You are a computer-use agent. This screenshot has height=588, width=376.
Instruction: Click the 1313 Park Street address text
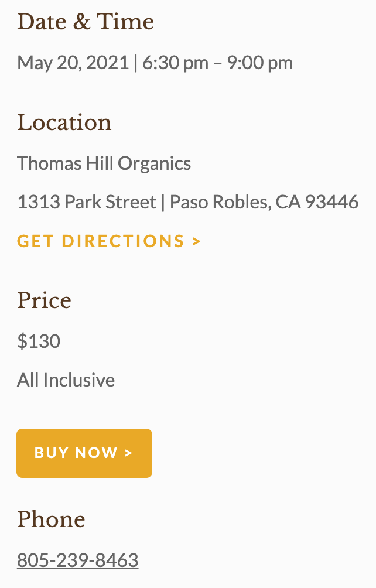click(87, 202)
